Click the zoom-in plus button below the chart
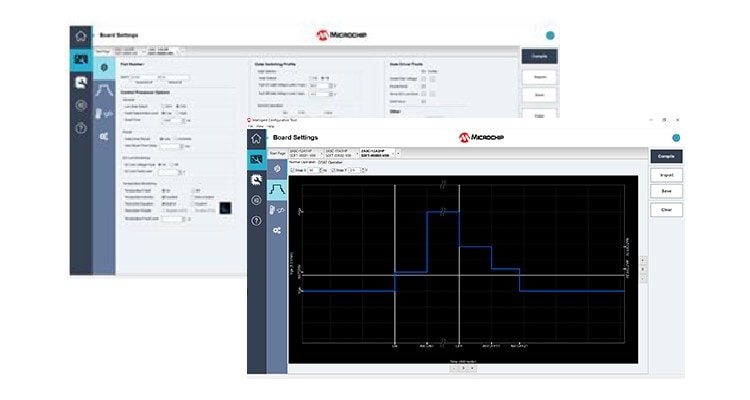 tap(472, 368)
